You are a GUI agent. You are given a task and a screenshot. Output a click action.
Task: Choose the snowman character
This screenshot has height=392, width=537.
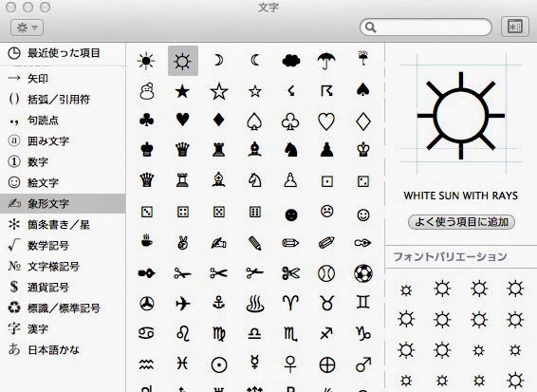click(146, 91)
